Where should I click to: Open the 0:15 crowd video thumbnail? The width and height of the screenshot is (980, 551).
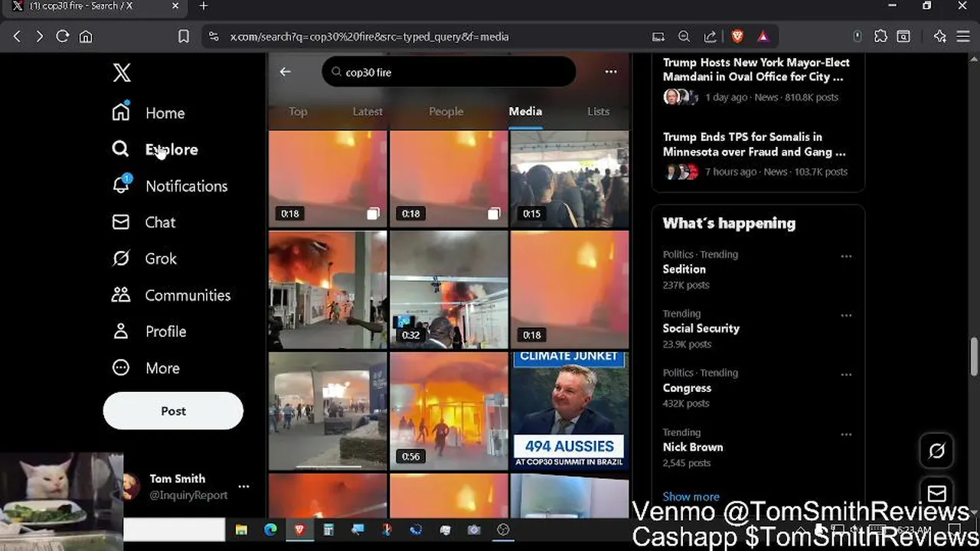click(x=570, y=178)
